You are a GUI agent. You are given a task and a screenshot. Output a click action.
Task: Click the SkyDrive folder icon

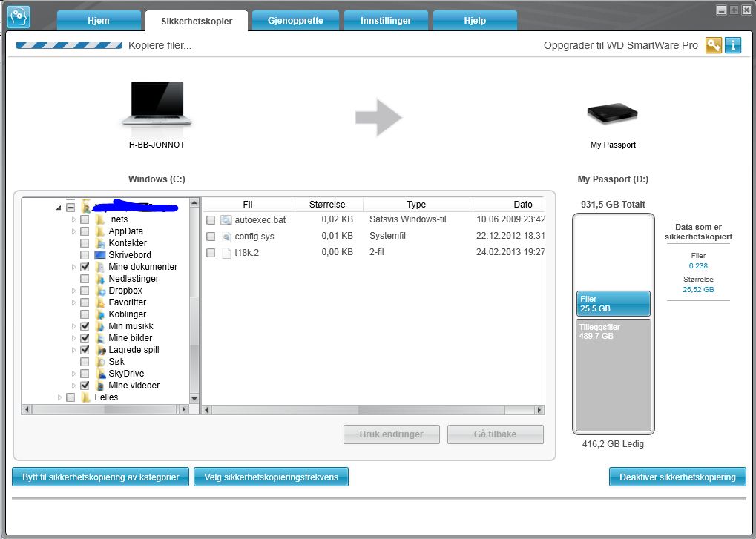[x=100, y=374]
